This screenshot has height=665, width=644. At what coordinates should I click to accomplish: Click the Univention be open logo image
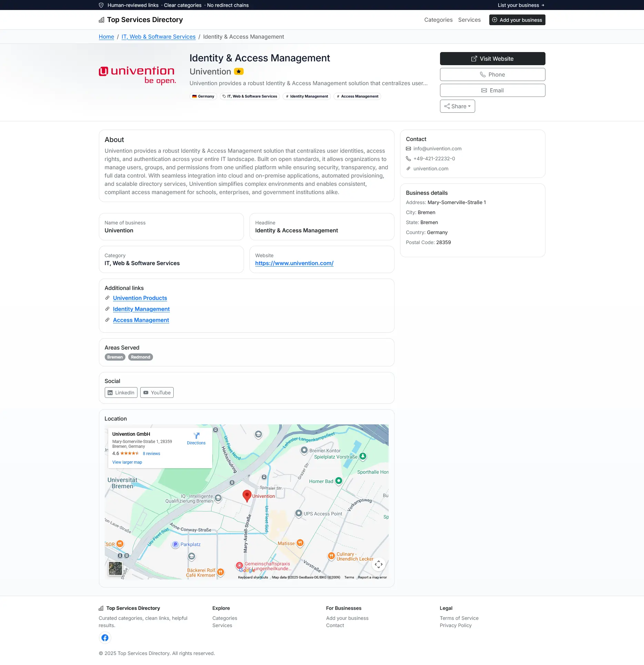pyautogui.click(x=137, y=75)
